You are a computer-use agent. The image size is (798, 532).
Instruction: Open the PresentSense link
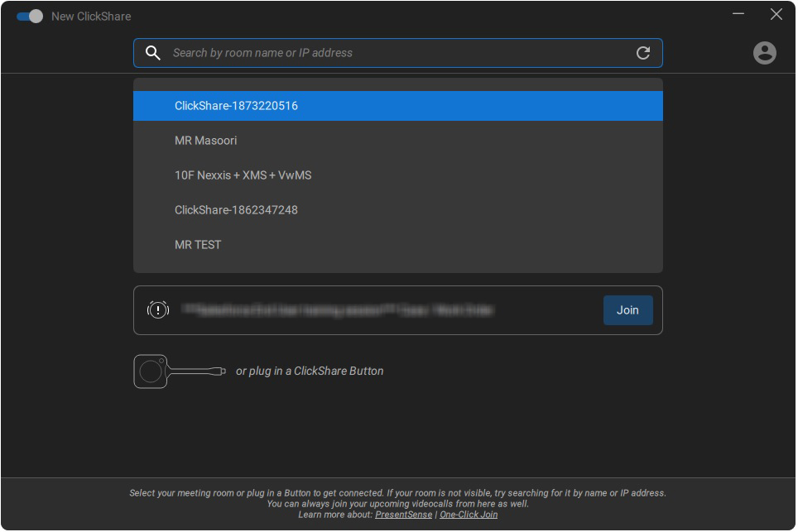(403, 515)
